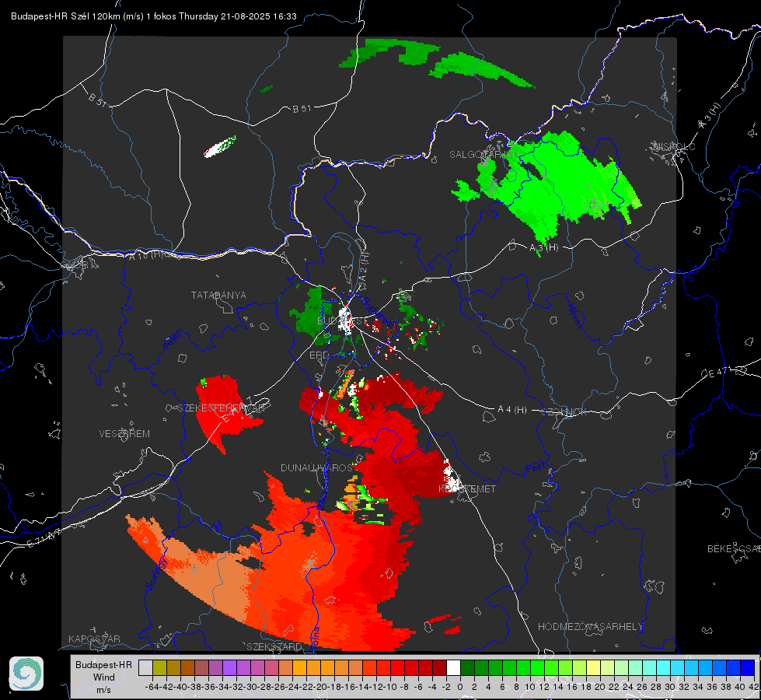Select the TATABANYA city label

click(x=218, y=296)
